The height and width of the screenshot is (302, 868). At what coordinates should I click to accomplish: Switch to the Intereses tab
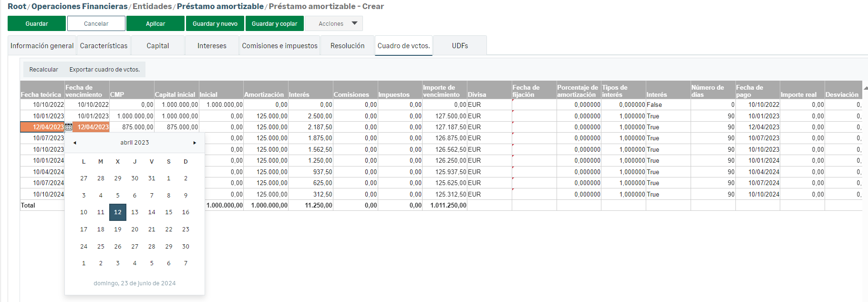212,46
